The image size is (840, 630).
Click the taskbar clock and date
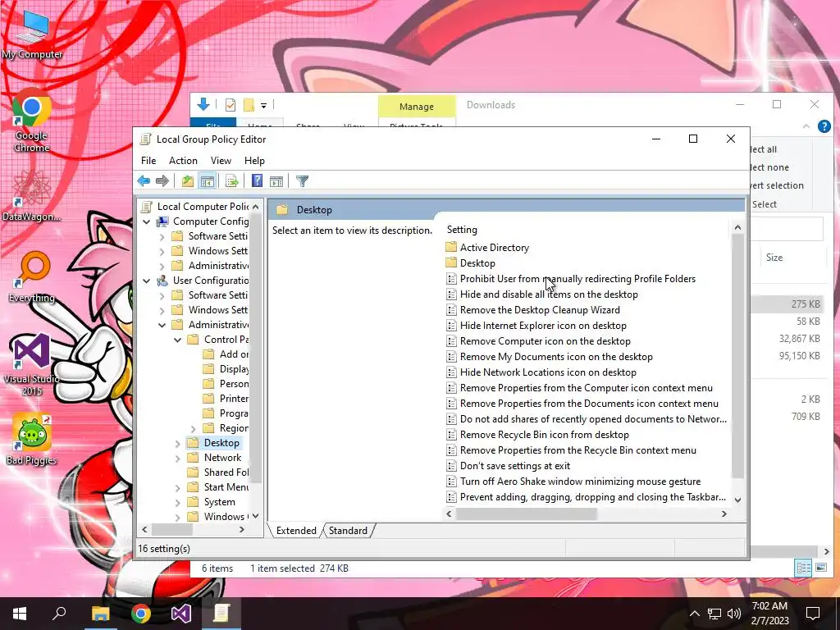pyautogui.click(x=769, y=614)
